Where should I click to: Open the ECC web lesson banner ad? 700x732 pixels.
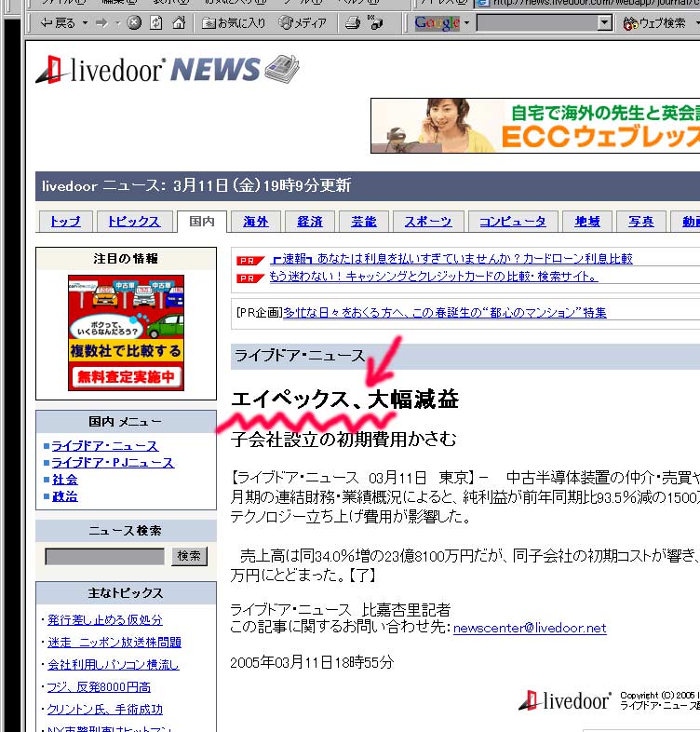(535, 125)
